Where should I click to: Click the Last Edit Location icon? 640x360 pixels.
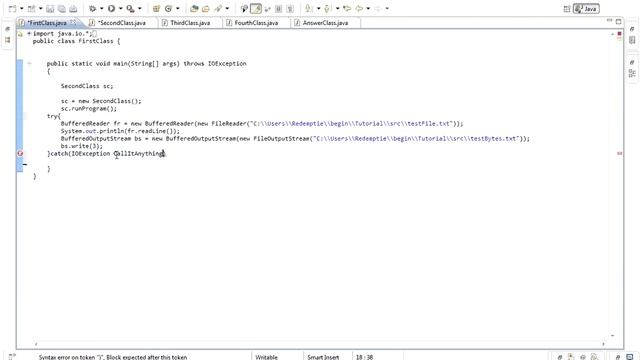tap(347, 9)
